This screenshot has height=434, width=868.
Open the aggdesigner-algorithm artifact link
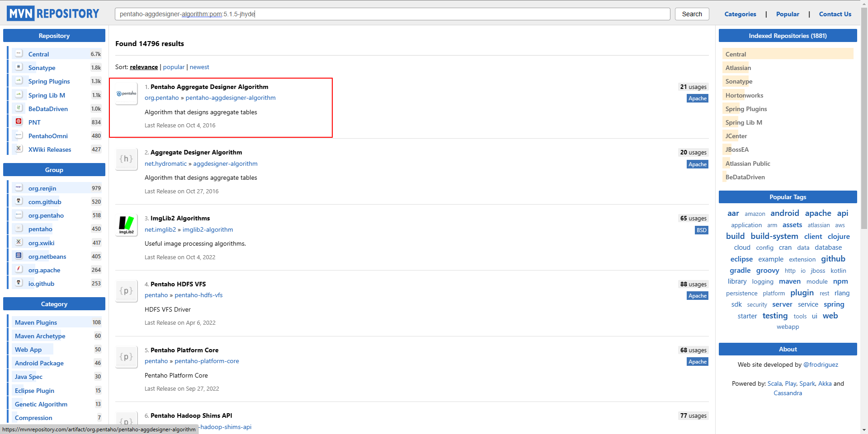coord(225,163)
